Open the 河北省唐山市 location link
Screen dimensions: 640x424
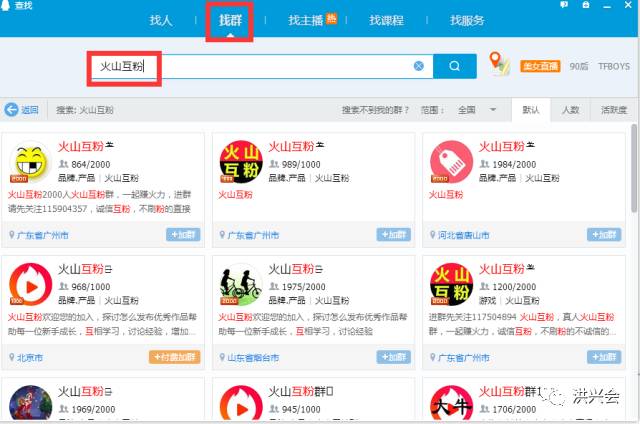point(464,235)
